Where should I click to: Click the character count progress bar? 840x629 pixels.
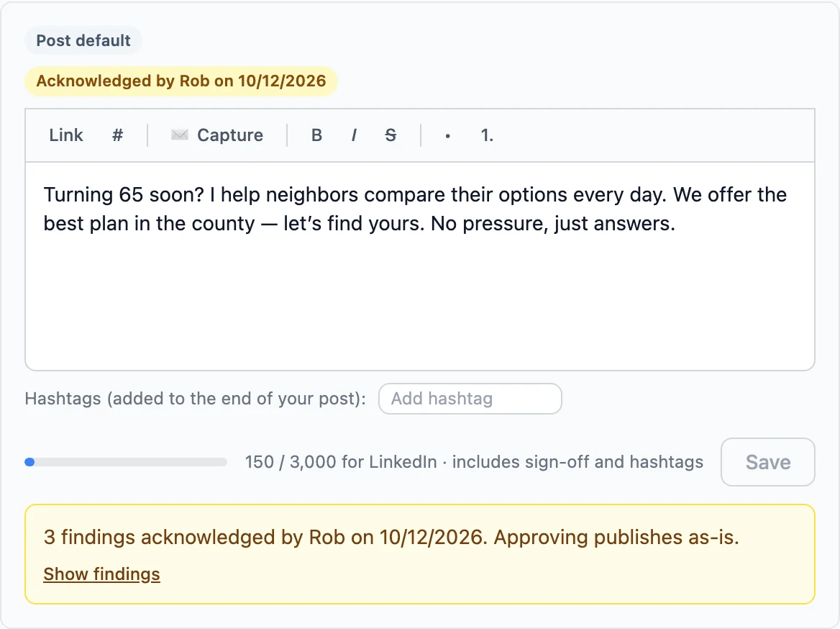point(126,462)
